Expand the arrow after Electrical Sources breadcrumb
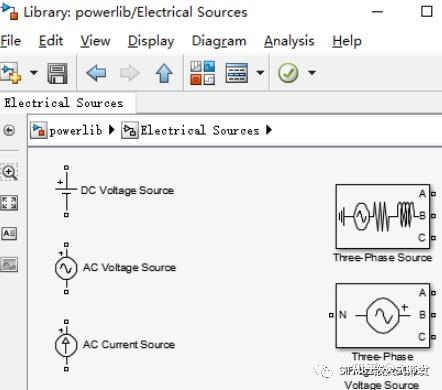Viewport: 442px width, 390px height. 269,130
